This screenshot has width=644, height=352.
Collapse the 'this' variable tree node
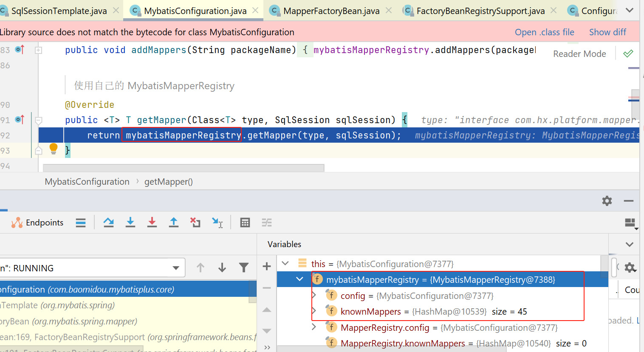pos(285,264)
